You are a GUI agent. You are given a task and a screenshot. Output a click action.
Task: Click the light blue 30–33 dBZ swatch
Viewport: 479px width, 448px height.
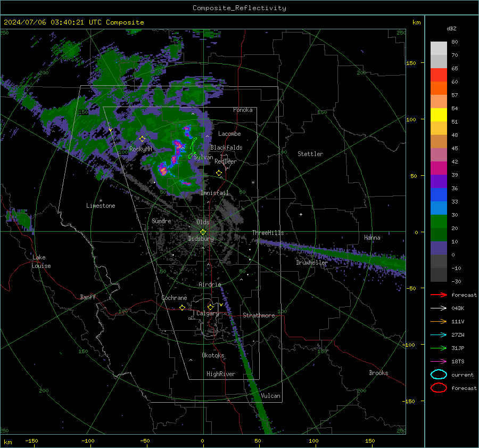pyautogui.click(x=439, y=208)
